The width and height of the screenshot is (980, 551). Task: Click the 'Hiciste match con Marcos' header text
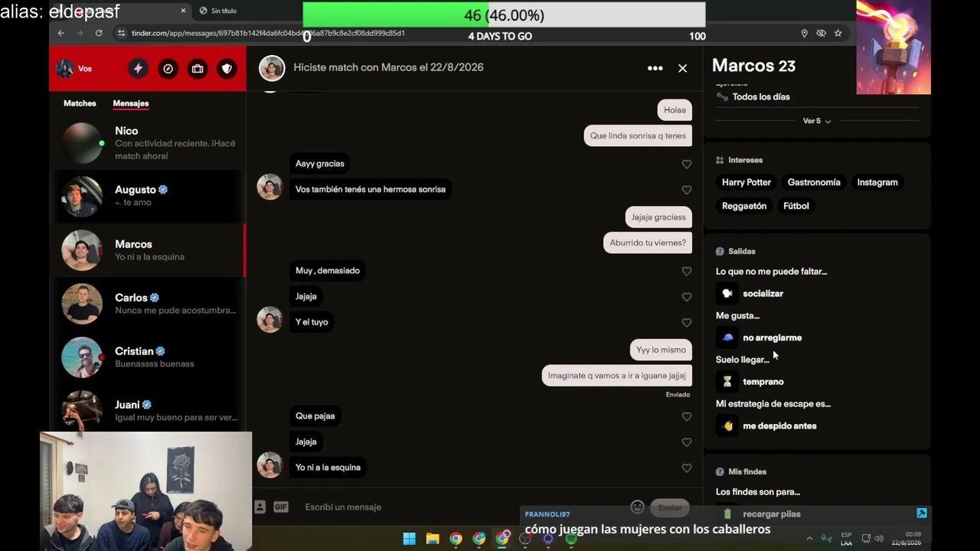click(x=388, y=67)
